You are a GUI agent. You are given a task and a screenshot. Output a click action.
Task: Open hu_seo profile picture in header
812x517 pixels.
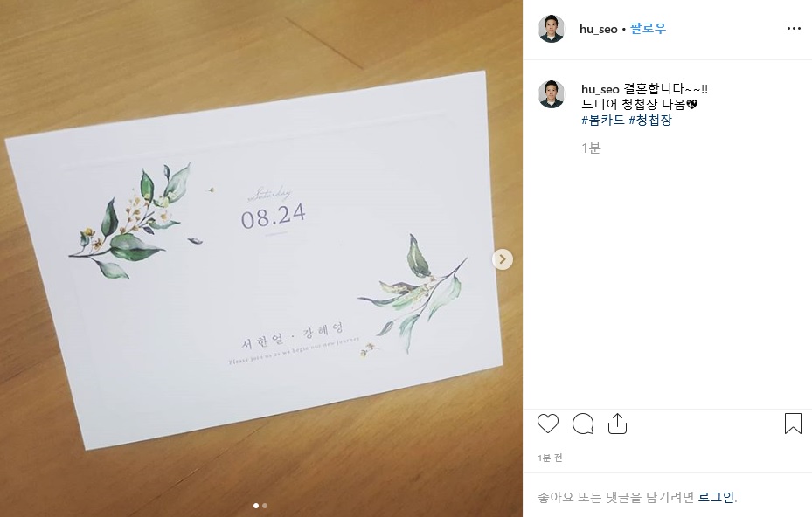552,29
